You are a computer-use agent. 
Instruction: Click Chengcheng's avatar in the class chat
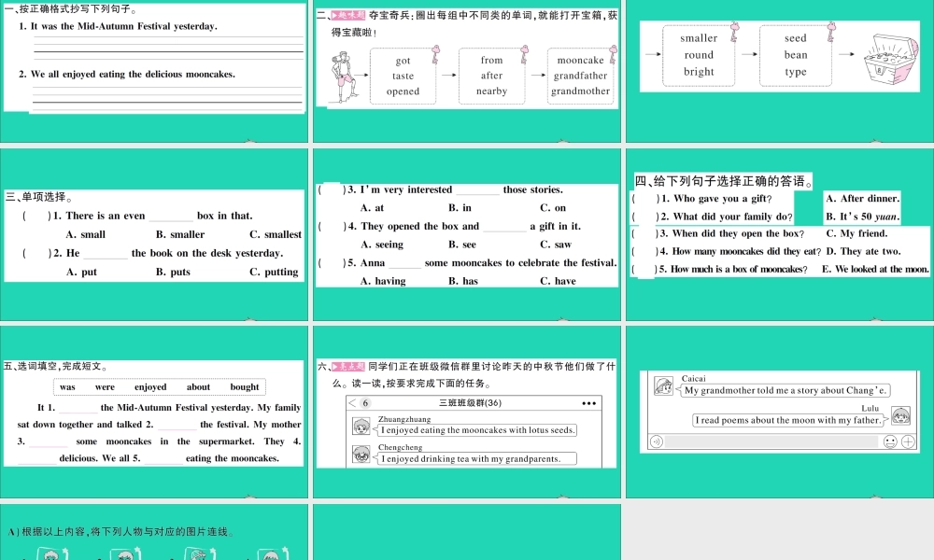(x=361, y=455)
